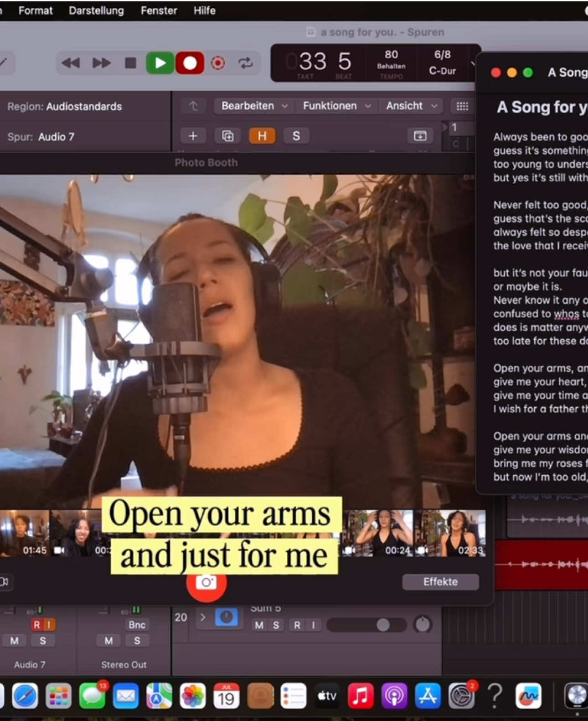Open the Bearbeiten dropdown menu
The width and height of the screenshot is (588, 721).
(x=254, y=106)
